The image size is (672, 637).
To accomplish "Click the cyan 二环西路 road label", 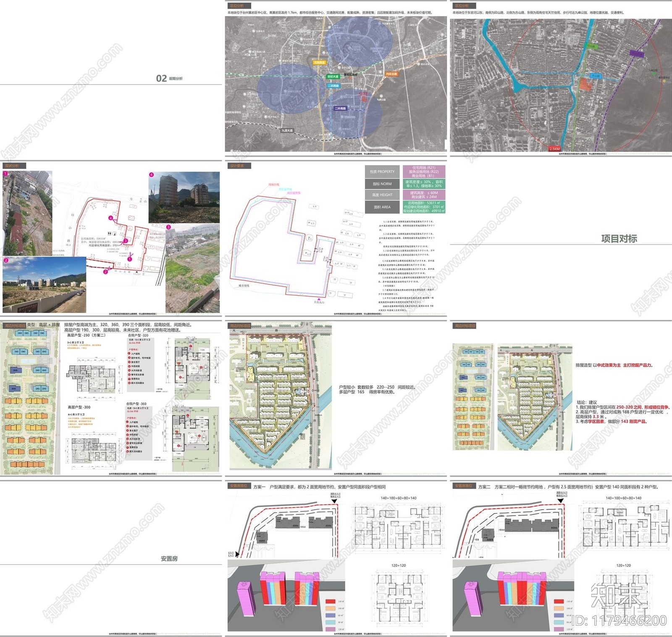I will 333,86.
